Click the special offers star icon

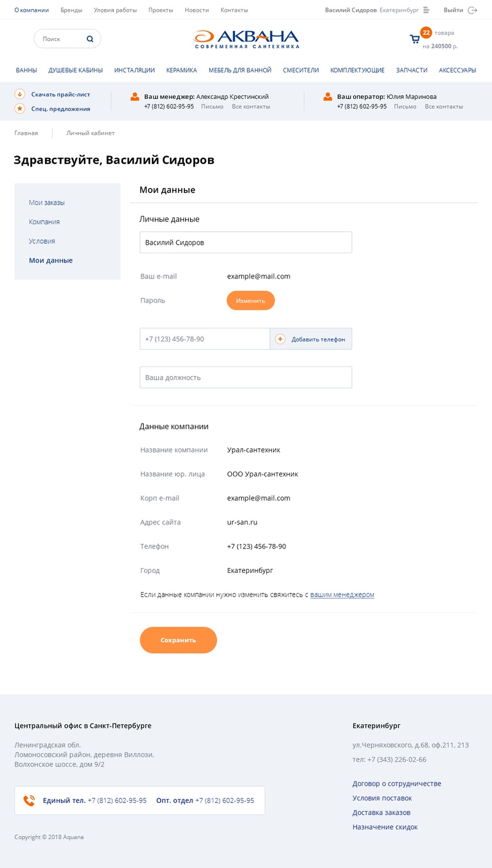point(20,108)
